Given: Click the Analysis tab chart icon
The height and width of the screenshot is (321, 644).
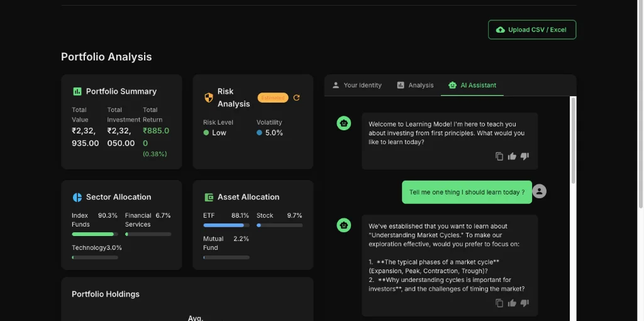Looking at the screenshot, I should click(x=401, y=85).
